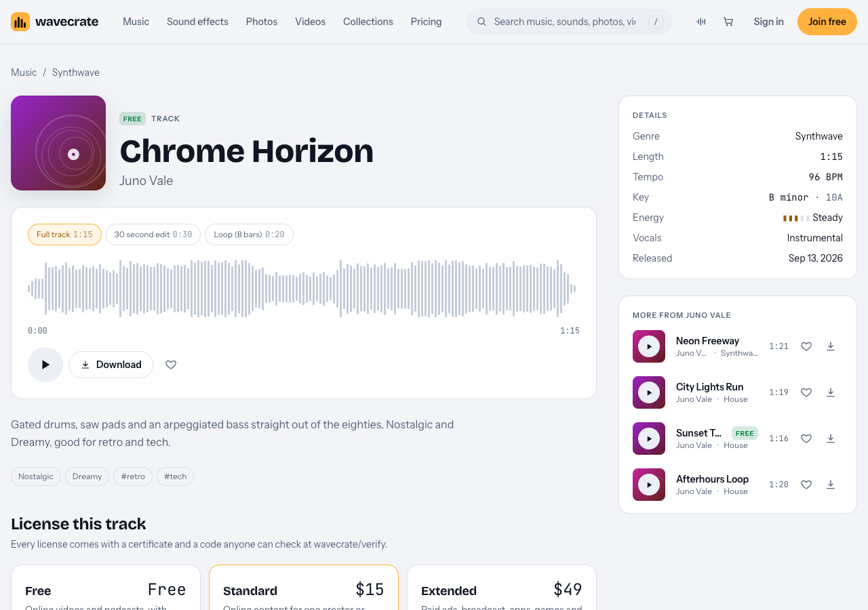Open the Pricing page

click(426, 22)
